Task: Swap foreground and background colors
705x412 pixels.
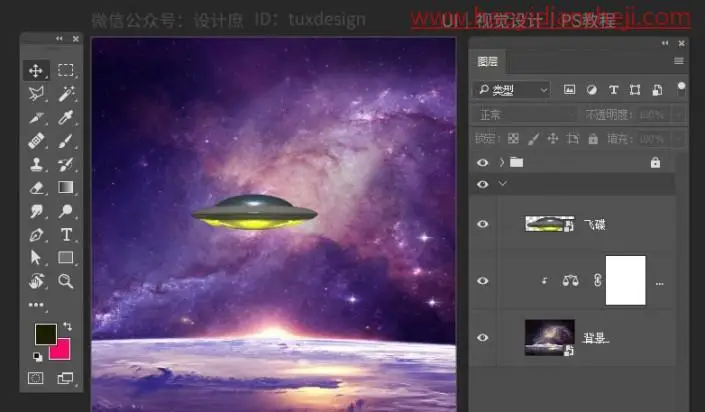Action: point(67,326)
